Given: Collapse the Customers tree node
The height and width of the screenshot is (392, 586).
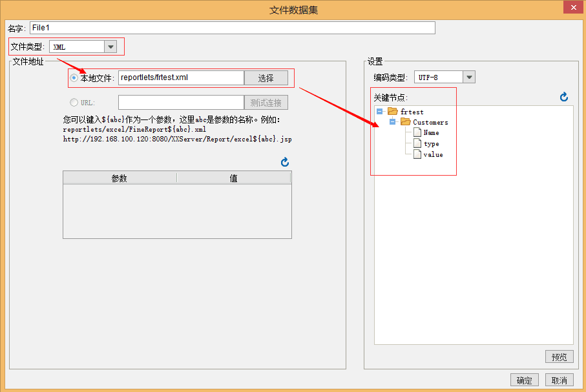Looking at the screenshot, I should point(392,122).
